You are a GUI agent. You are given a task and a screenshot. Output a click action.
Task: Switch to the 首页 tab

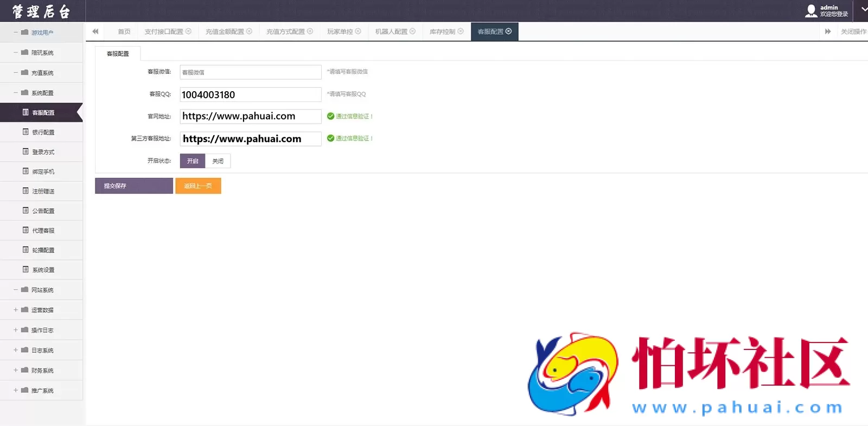(x=124, y=31)
